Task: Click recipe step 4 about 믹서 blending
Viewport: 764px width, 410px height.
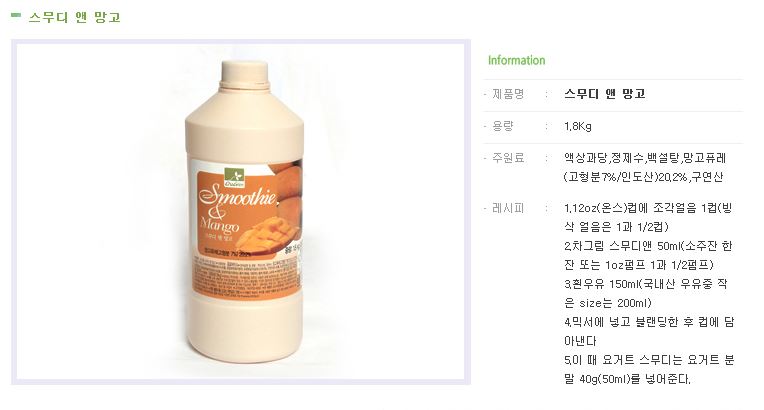Action: coord(649,332)
